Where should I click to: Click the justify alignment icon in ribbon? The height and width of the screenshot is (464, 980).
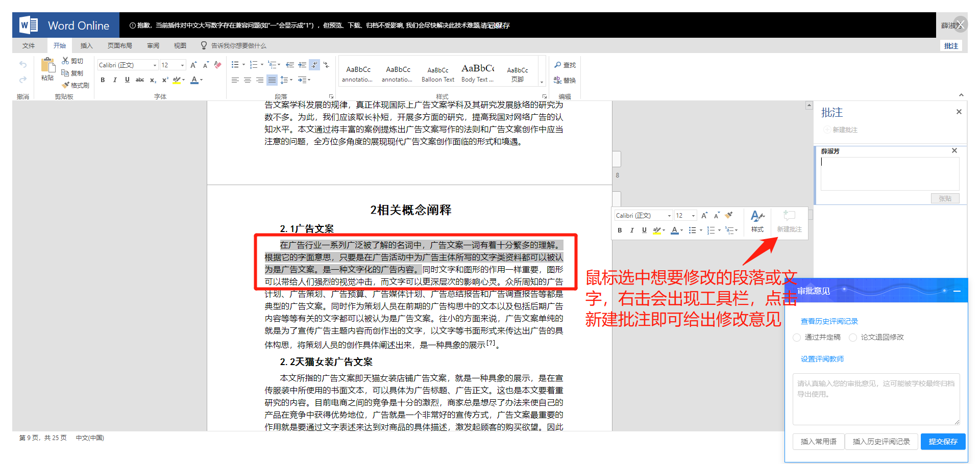pyautogui.click(x=272, y=80)
